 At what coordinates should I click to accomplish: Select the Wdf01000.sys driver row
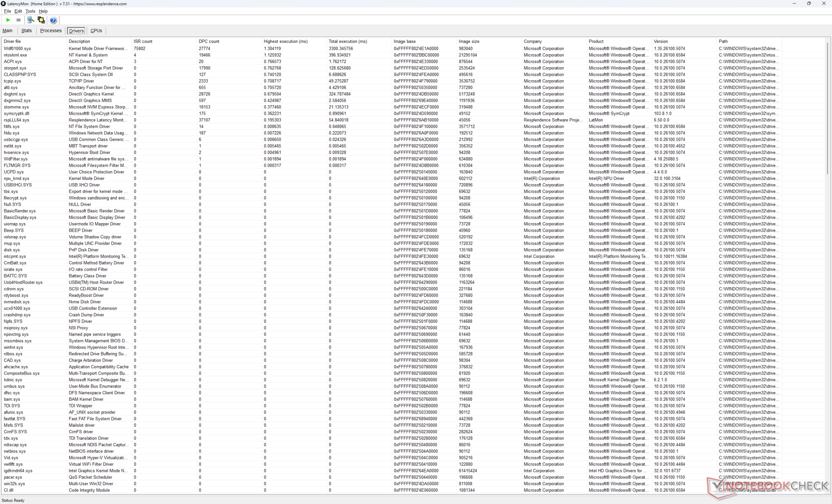coord(17,48)
